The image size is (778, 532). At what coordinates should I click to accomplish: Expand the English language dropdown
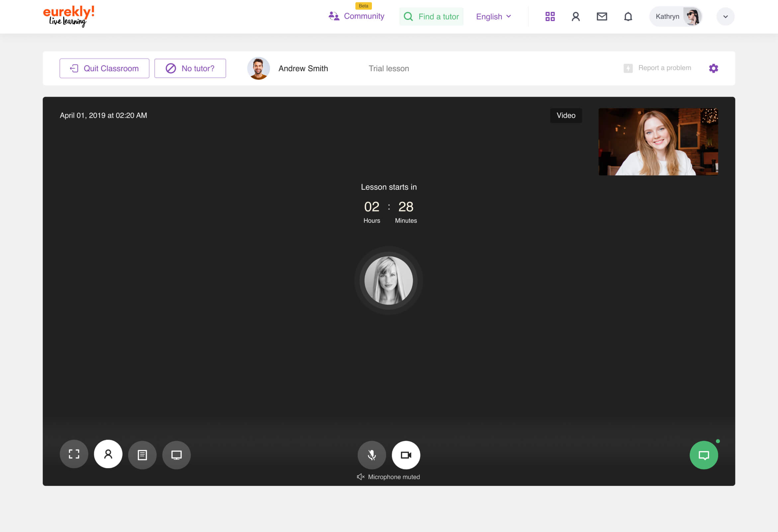(493, 16)
